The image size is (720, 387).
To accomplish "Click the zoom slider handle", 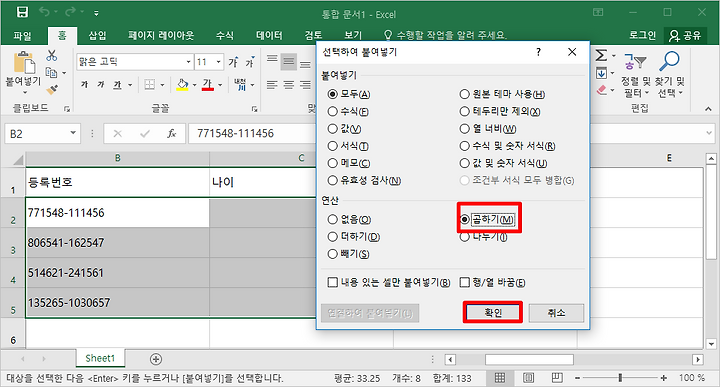I will click(620, 377).
